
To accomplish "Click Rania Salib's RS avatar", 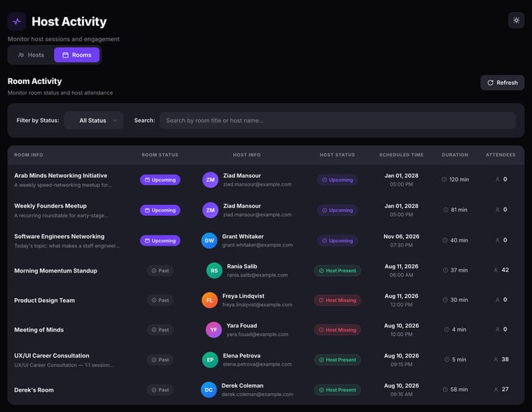I will click(x=214, y=270).
